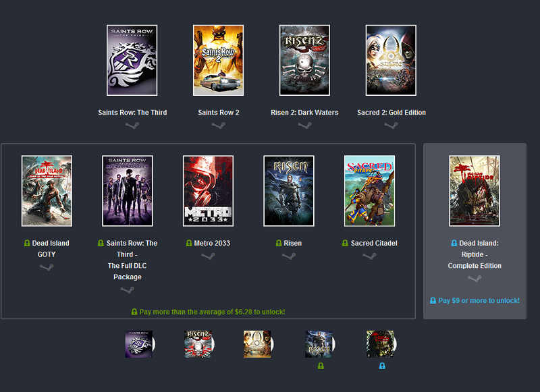Click the Sacred 2: Gold Edition title

[391, 113]
